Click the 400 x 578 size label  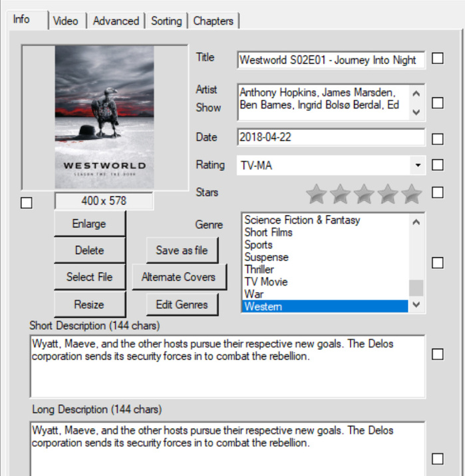(104, 201)
